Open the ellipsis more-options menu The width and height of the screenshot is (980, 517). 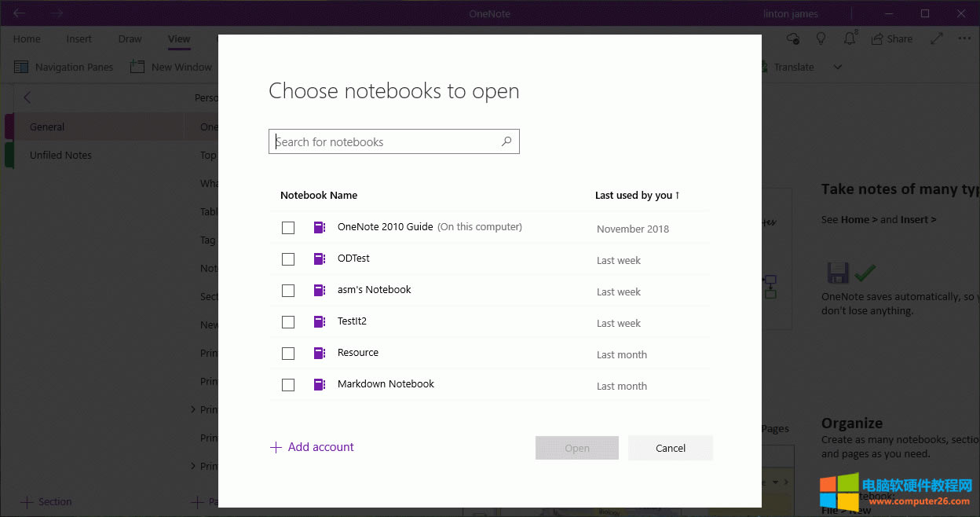click(964, 38)
